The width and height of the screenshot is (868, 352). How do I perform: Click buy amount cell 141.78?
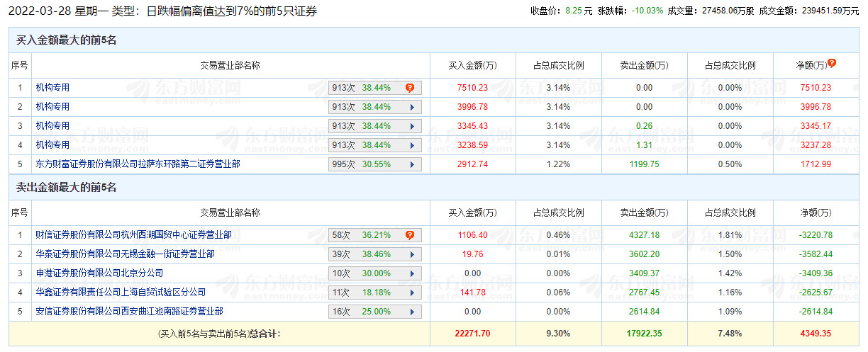(x=473, y=293)
